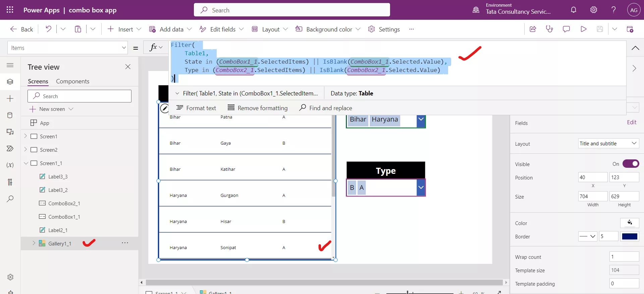Collapse the formula bar chevron
This screenshot has height=294, width=644.
point(635,48)
